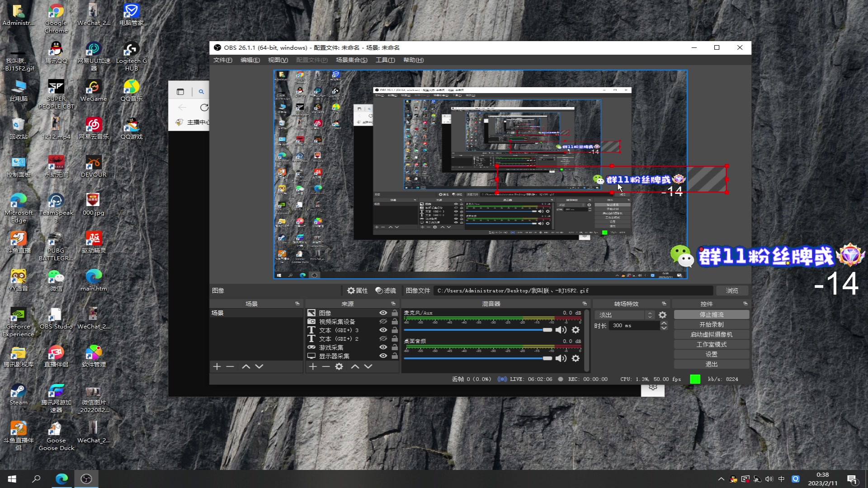Lock the 图像 source with padlock icon
The width and height of the screenshot is (868, 488).
[395, 313]
